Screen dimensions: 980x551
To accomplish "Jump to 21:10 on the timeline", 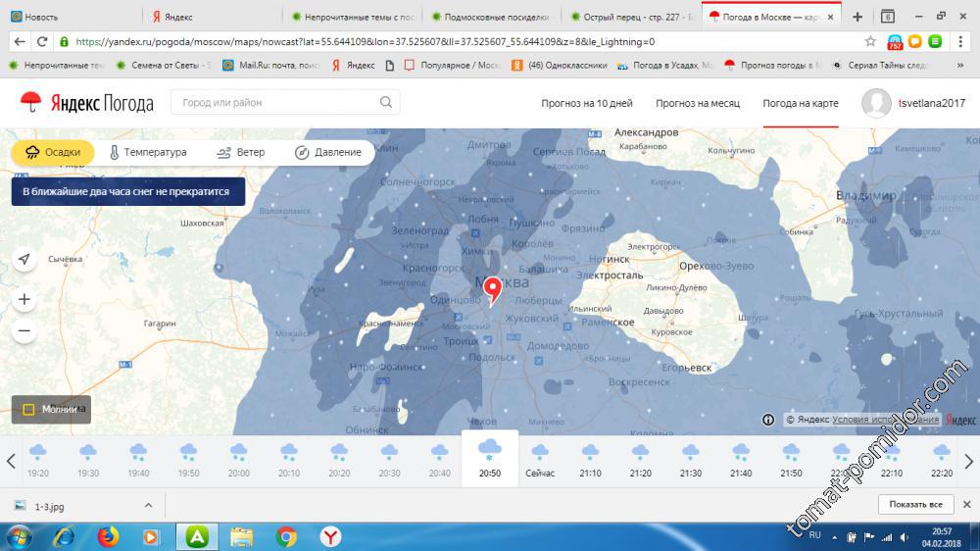I will point(590,461).
